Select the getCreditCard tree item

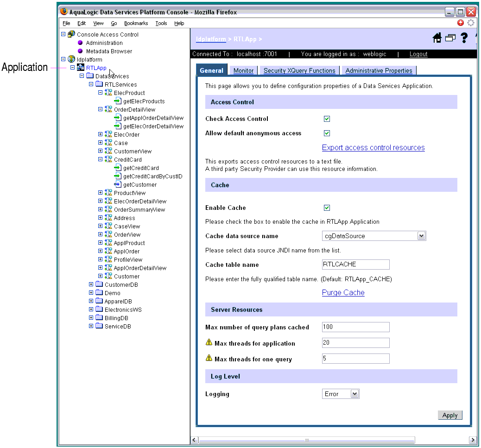point(141,168)
